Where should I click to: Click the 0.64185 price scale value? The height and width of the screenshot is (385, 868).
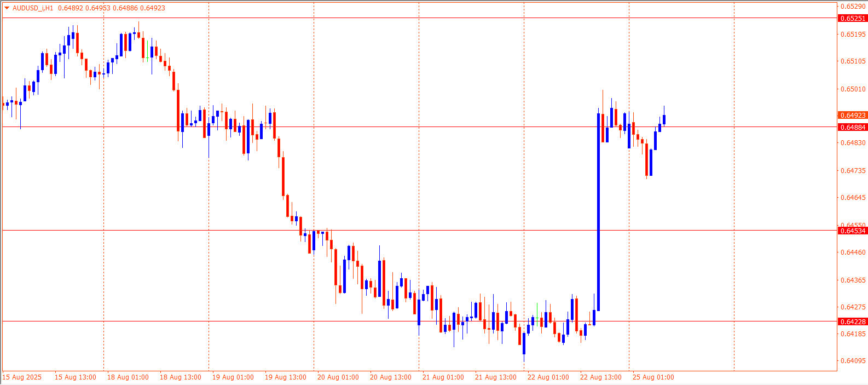(853, 334)
